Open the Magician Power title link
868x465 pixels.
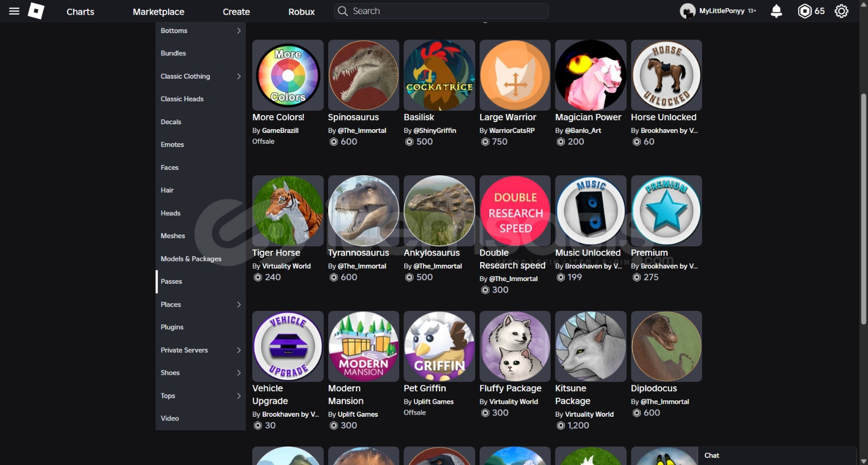click(588, 117)
